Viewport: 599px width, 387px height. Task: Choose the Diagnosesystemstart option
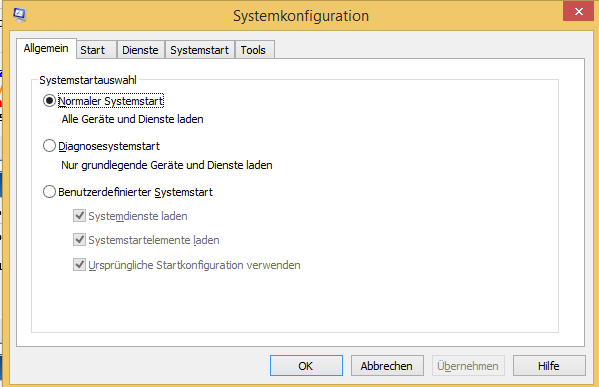coord(49,146)
